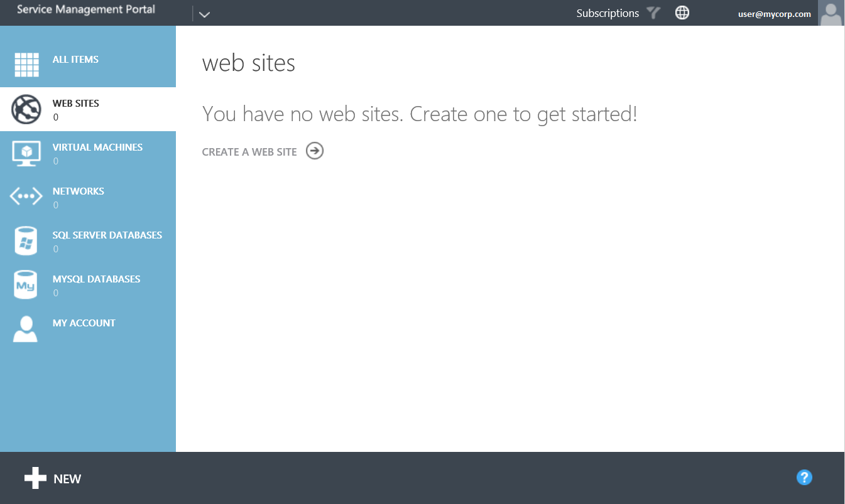Click the user avatar picture
845x504 pixels.
point(831,13)
